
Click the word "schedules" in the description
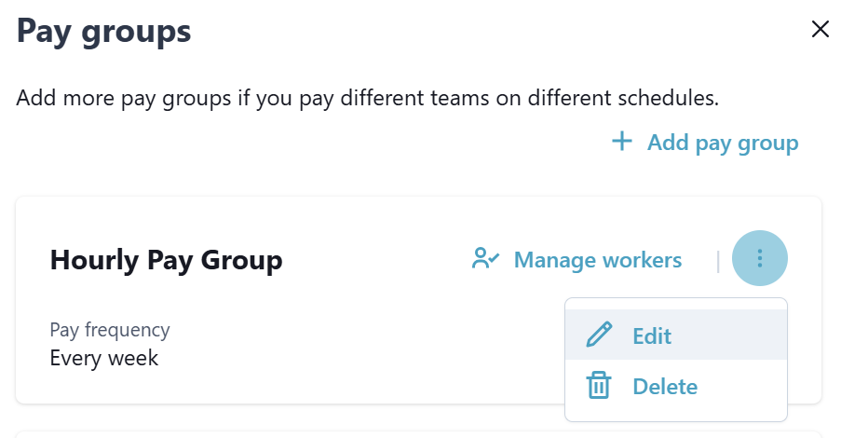click(668, 98)
